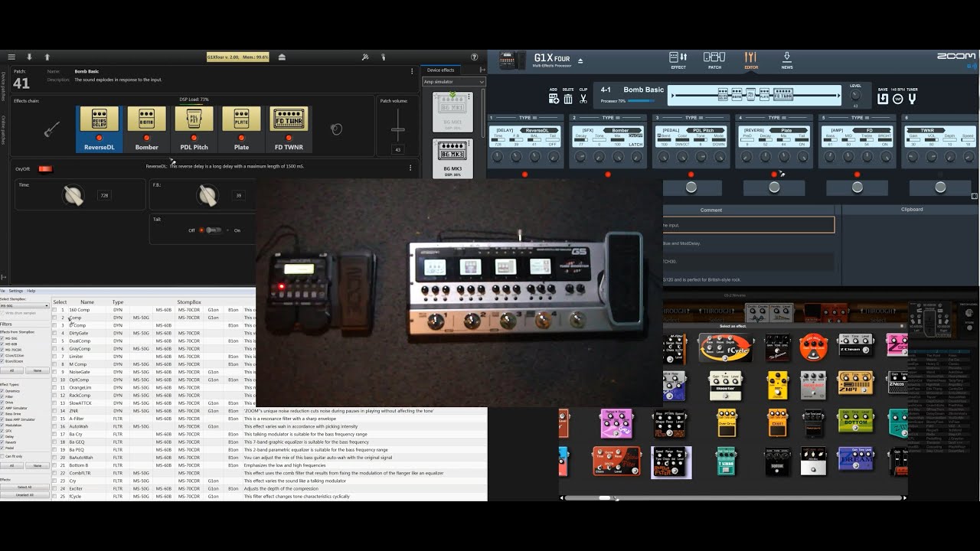
Task: Click the fCycle orange pedal thumbnail
Action: point(725,348)
